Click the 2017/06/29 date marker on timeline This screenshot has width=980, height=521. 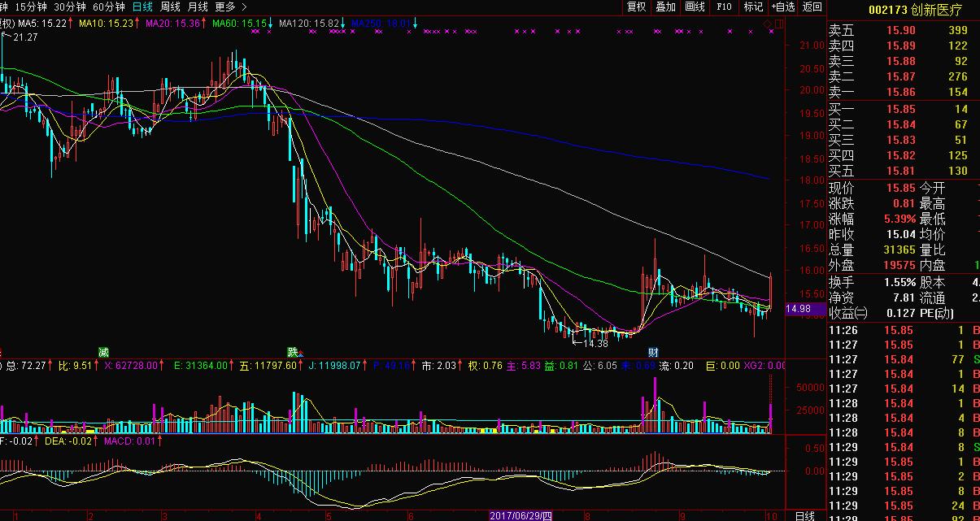click(521, 515)
